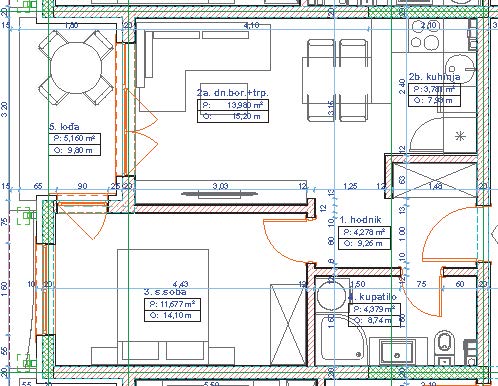Click the 2b. kuhinja room label

point(435,77)
